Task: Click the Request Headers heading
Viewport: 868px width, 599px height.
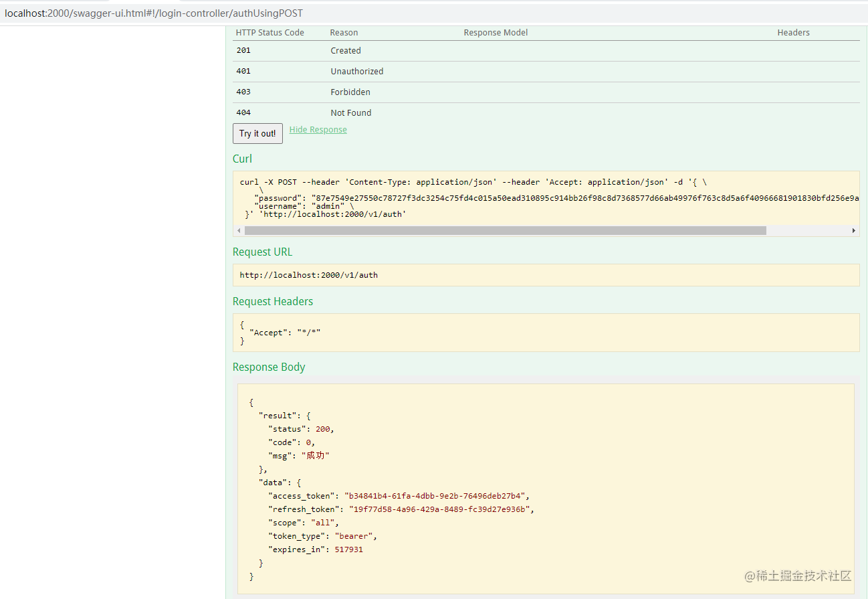Action: pos(273,301)
